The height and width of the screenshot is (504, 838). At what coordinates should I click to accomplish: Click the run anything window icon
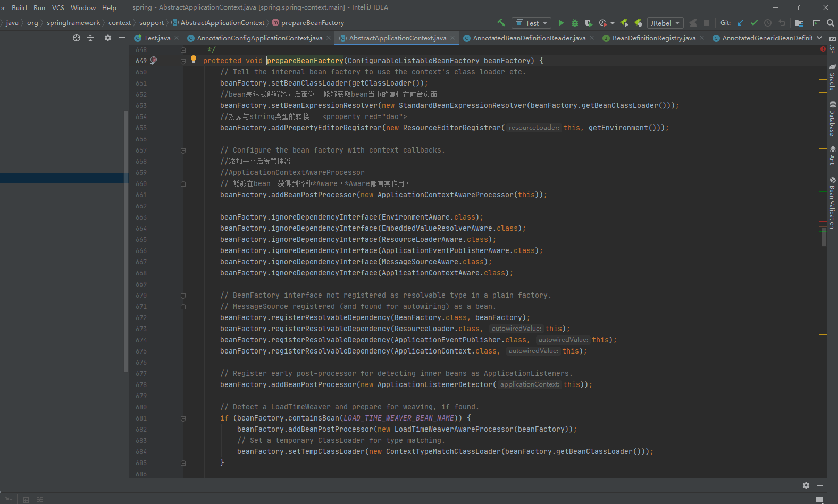pos(817,23)
